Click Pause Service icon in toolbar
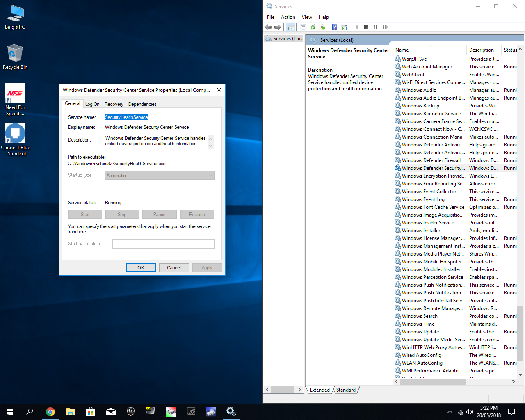The height and width of the screenshot is (420, 525). (376, 27)
